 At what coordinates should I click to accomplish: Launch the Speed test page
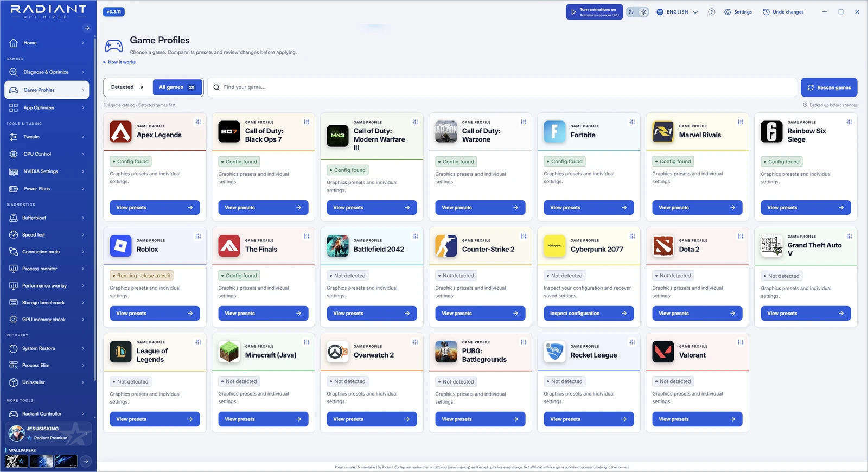tap(47, 235)
